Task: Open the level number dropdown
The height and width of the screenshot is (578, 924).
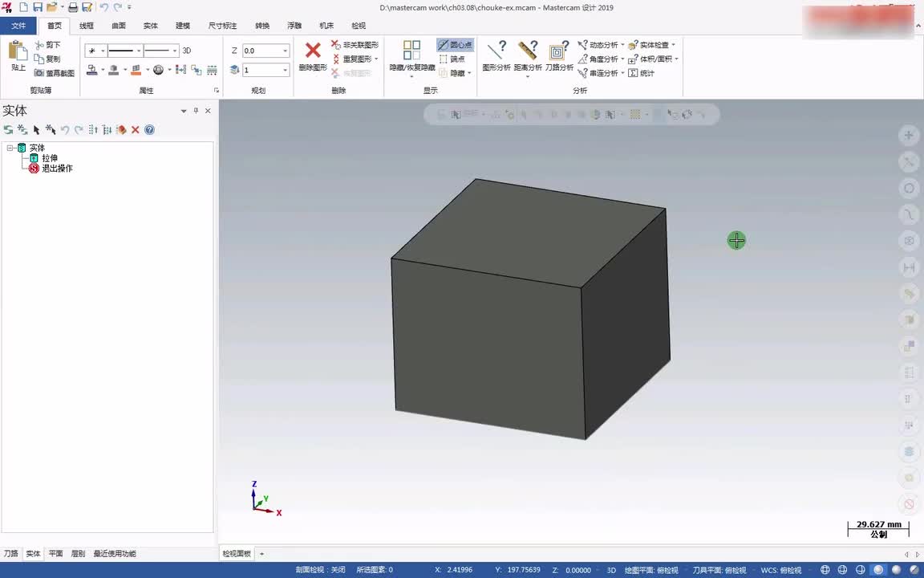Action: (x=286, y=70)
